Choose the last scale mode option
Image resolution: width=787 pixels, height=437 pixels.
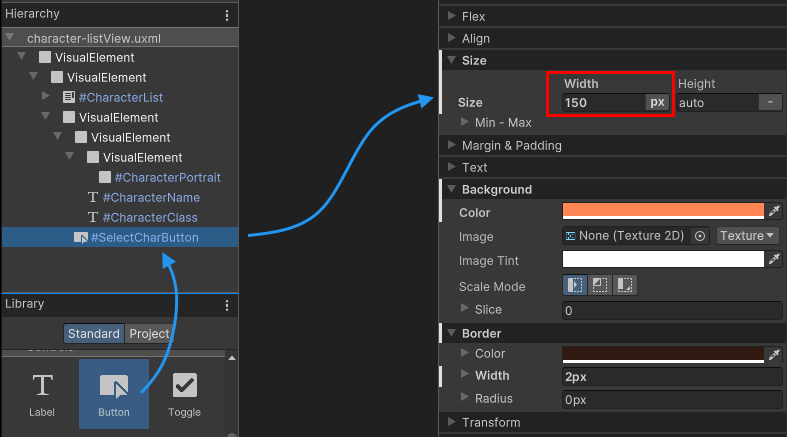click(624, 285)
